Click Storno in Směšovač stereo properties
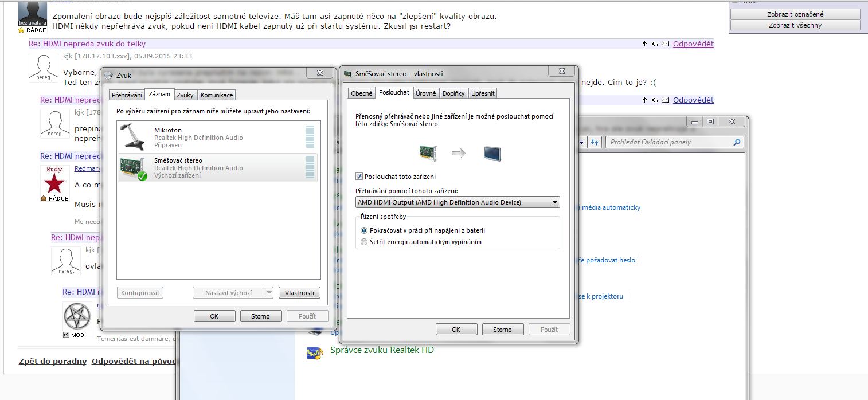The image size is (868, 400). (503, 330)
